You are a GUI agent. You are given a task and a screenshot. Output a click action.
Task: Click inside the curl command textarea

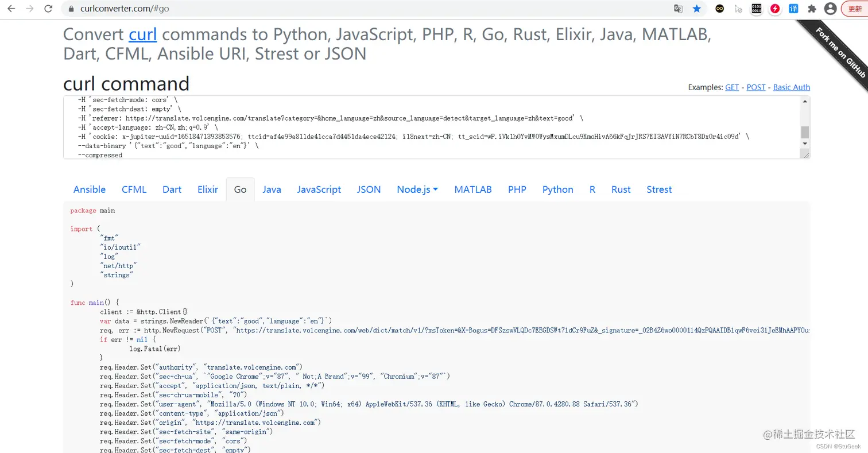432,127
